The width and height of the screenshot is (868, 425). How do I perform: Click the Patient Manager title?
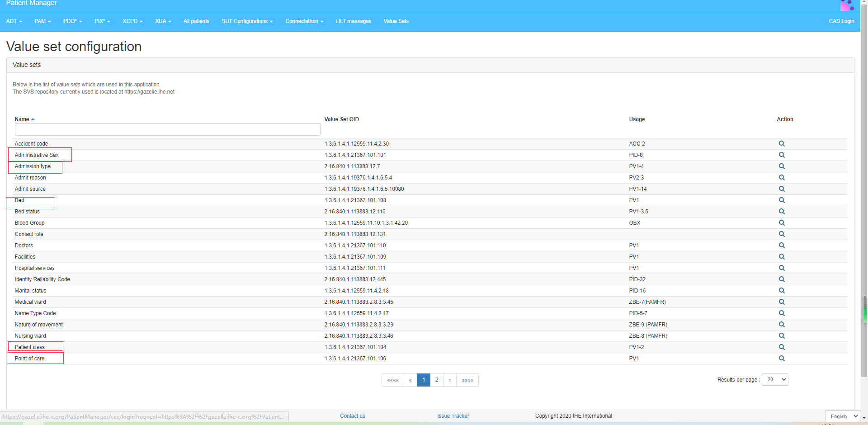point(32,3)
